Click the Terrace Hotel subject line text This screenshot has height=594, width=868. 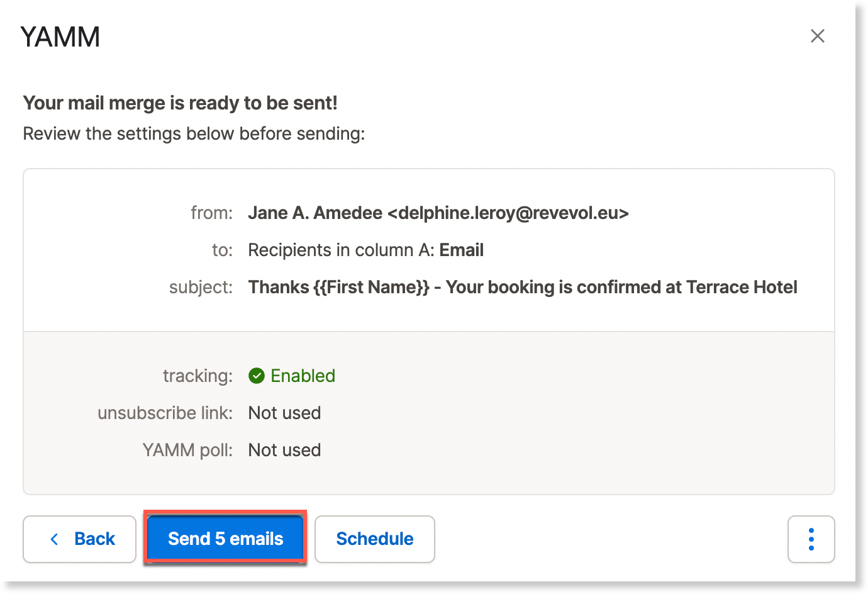[522, 288]
